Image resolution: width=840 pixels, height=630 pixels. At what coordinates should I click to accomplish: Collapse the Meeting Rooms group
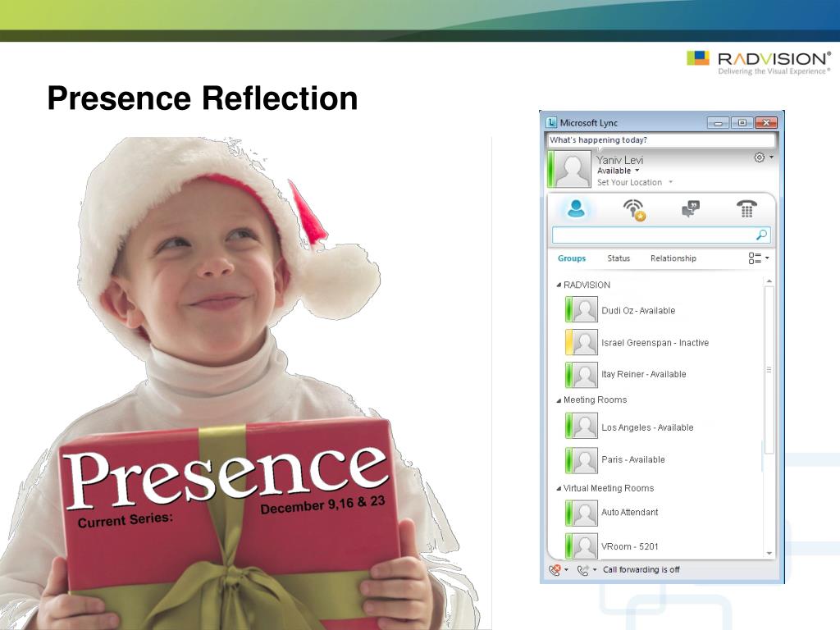[x=559, y=400]
